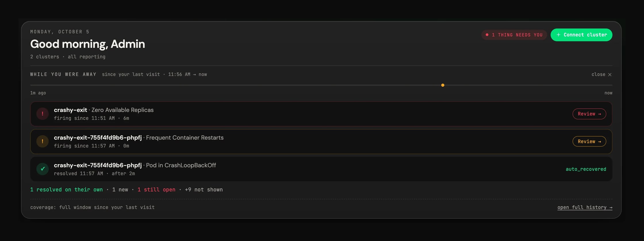Open the crashy-exit Zero Available Replicas row

[x=321, y=114]
